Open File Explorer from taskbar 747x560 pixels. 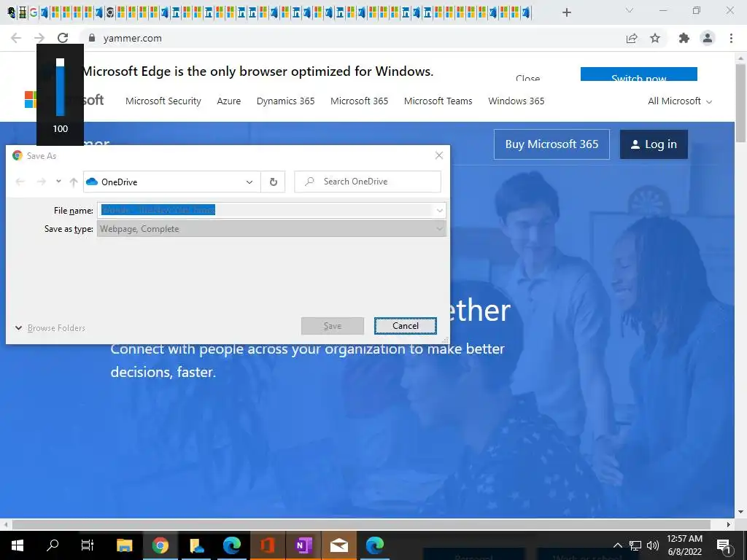pos(124,545)
